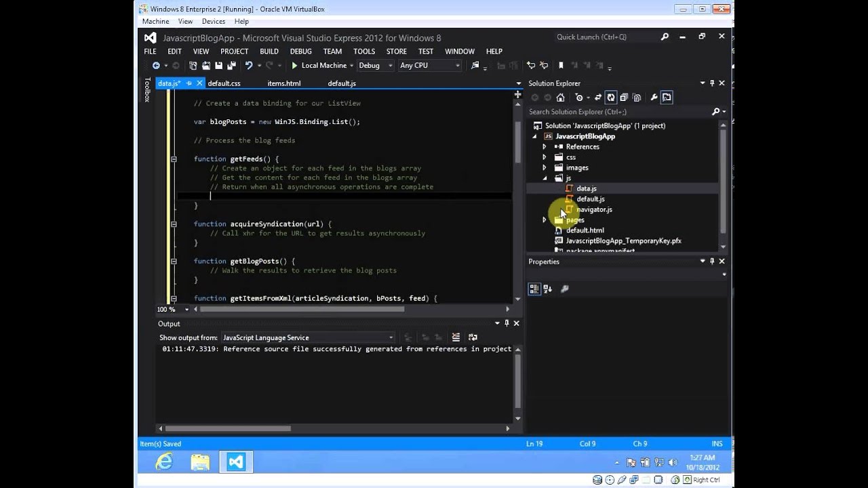
Task: Collapse the acquireSyndication function outline
Action: (174, 224)
